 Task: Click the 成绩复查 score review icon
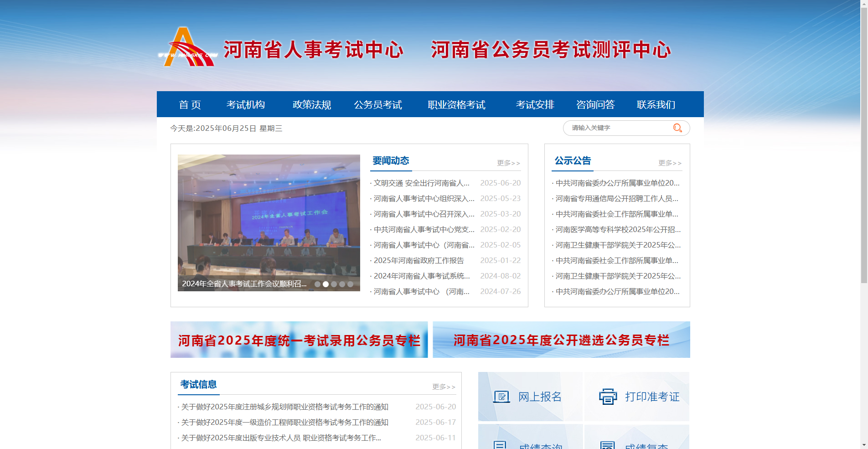(x=608, y=444)
